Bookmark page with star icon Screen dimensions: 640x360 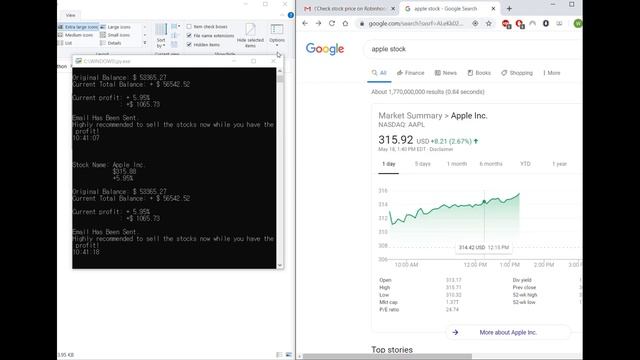coord(489,24)
